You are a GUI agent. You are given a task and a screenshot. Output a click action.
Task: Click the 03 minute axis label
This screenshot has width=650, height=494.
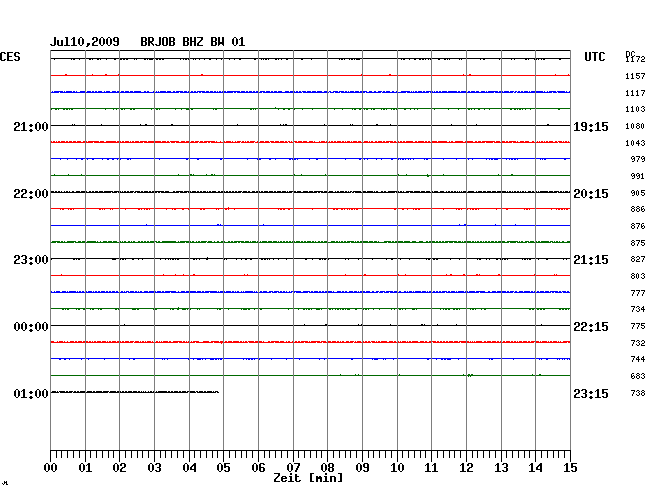(x=154, y=468)
